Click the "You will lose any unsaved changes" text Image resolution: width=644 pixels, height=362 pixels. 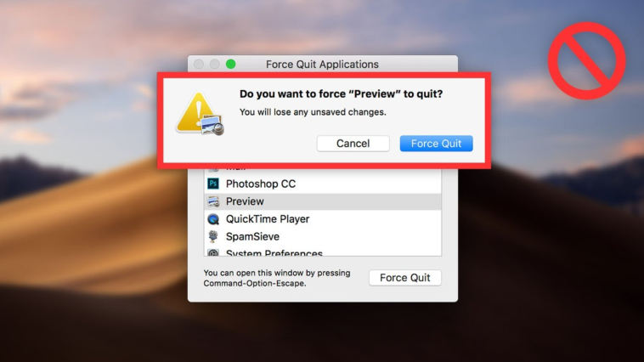(313, 112)
